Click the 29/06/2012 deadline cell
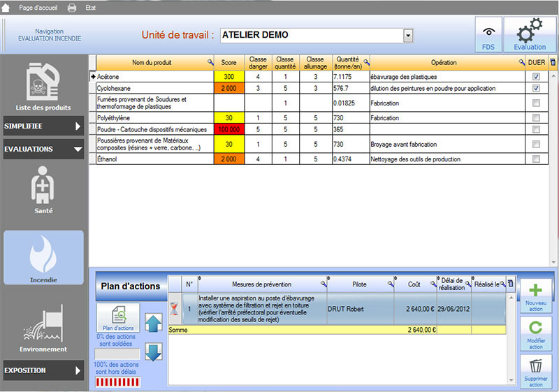This screenshot has height=392, width=559. click(453, 309)
